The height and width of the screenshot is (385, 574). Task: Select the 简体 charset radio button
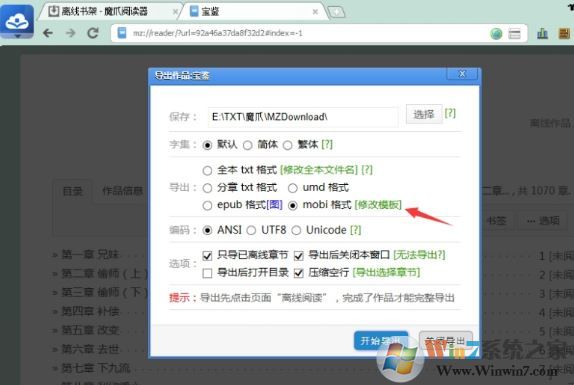[x=248, y=145]
